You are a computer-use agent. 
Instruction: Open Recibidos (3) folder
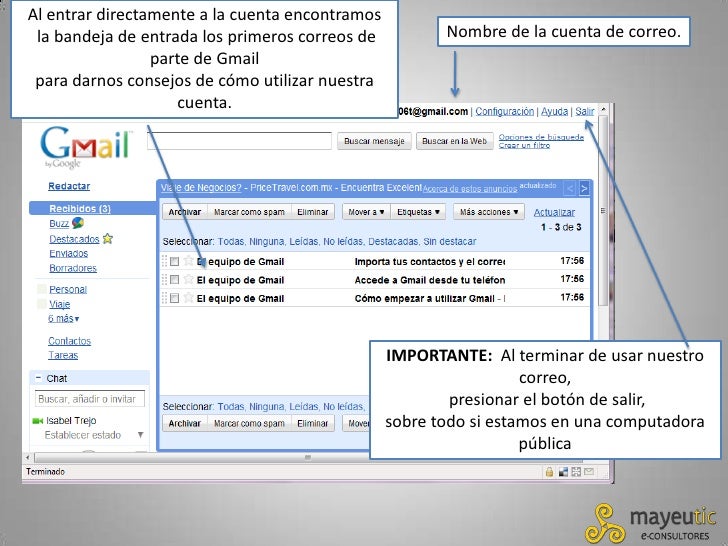click(80, 208)
